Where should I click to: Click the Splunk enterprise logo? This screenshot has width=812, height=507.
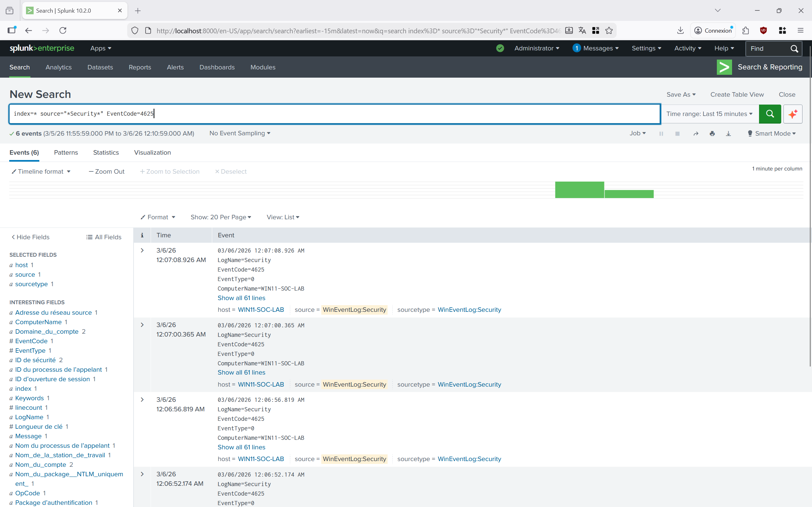point(42,48)
